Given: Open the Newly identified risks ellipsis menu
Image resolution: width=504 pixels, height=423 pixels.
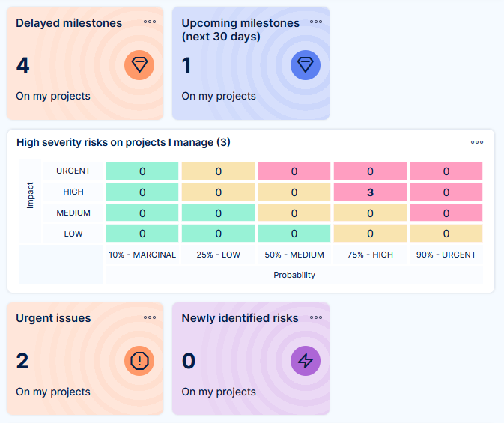Looking at the screenshot, I should click(316, 317).
